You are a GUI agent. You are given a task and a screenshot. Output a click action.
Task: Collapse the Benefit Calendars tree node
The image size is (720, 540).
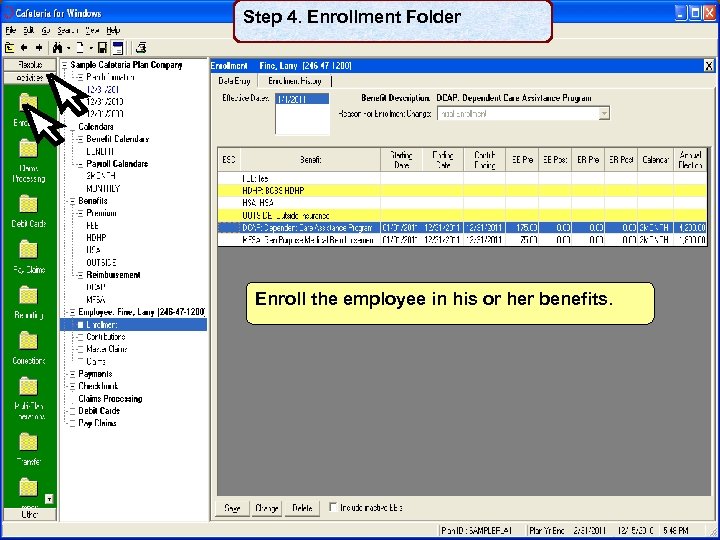pos(80,139)
